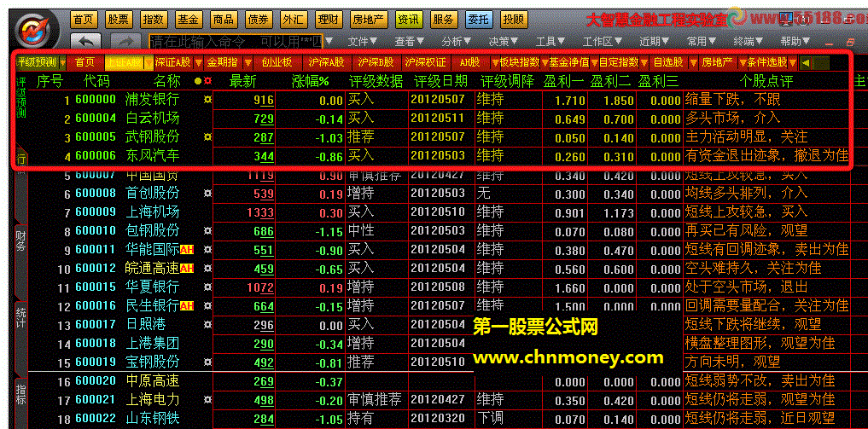Image resolution: width=868 pixels, height=429 pixels.
Task: Click the star marker in 民生银行 row
Action: coord(207,305)
